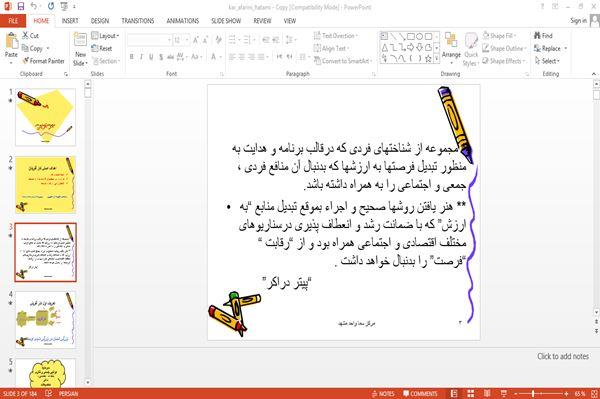This screenshot has height=399, width=600.
Task: Save the presentation from the quick access toolbar
Action: pyautogui.click(x=21, y=6)
